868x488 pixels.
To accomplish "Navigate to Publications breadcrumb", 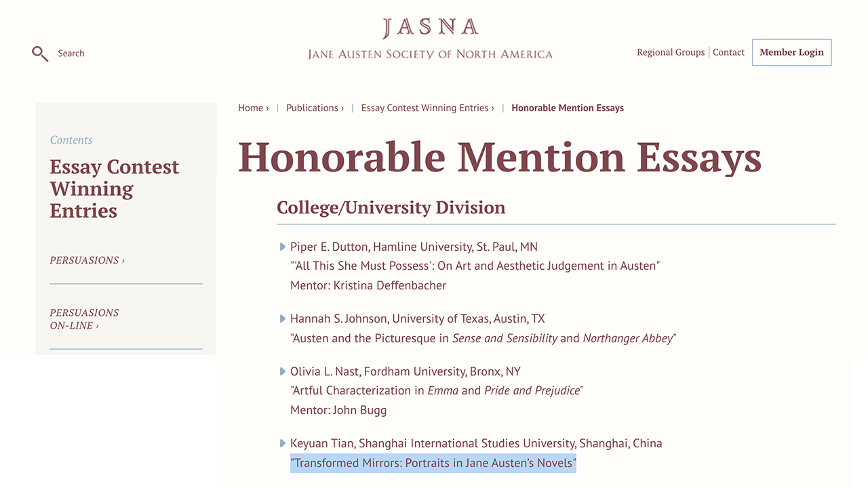I will [x=312, y=108].
